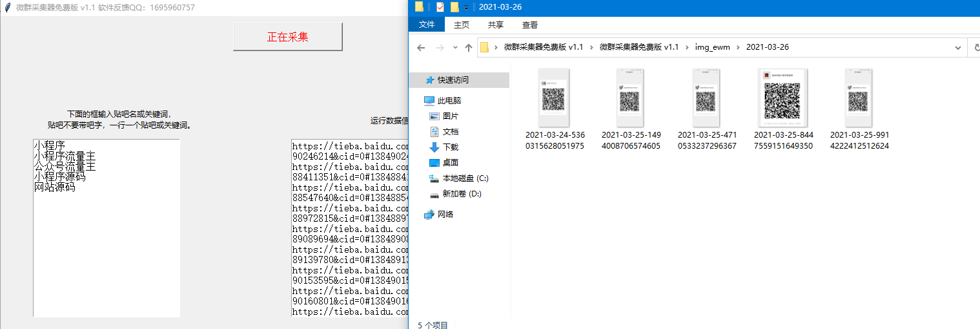The height and width of the screenshot is (329, 980).
Task: Click the drive icon next to 新加卷 (D:)
Action: 434,194
